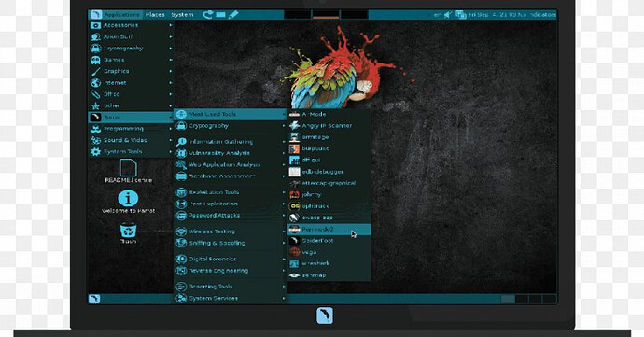
Task: Open Reverse Engineering category
Action: tap(230, 271)
